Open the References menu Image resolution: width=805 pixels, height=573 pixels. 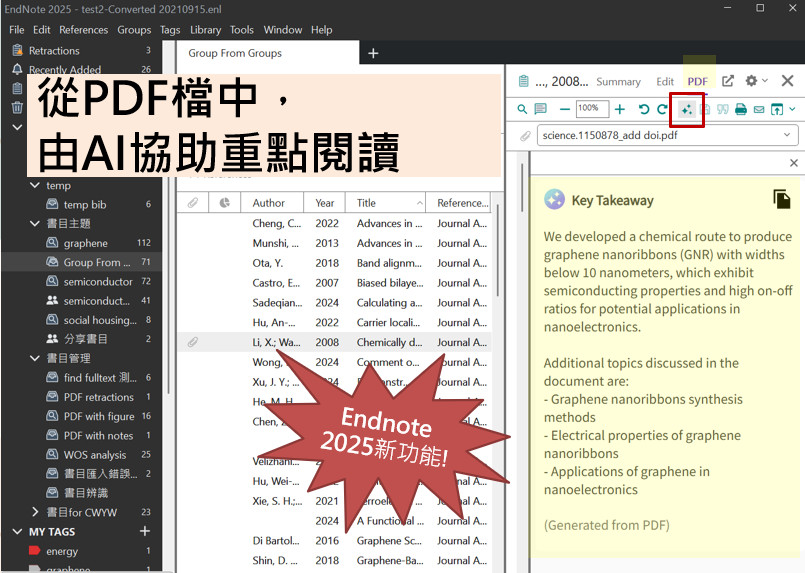tap(83, 30)
